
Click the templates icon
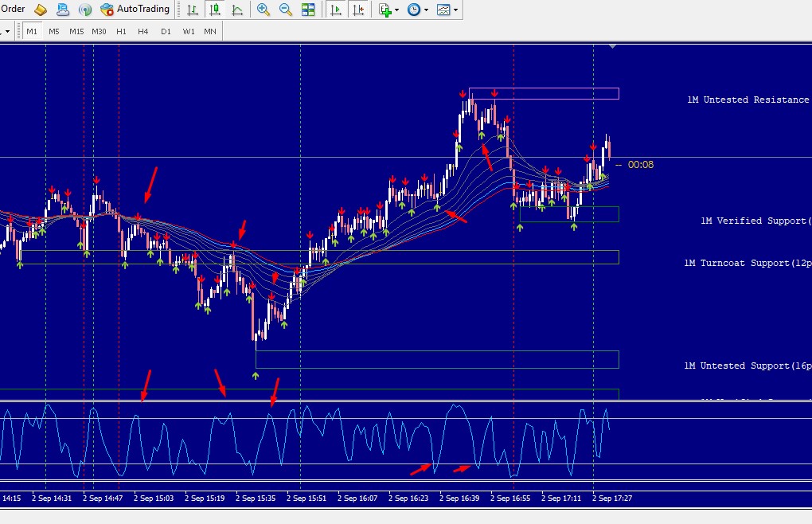[443, 10]
